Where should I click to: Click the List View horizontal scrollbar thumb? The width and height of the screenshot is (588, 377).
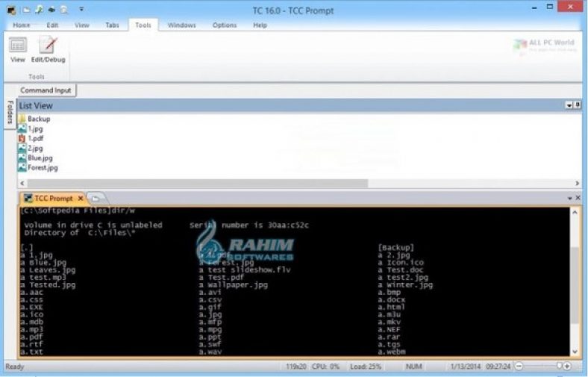point(198,184)
